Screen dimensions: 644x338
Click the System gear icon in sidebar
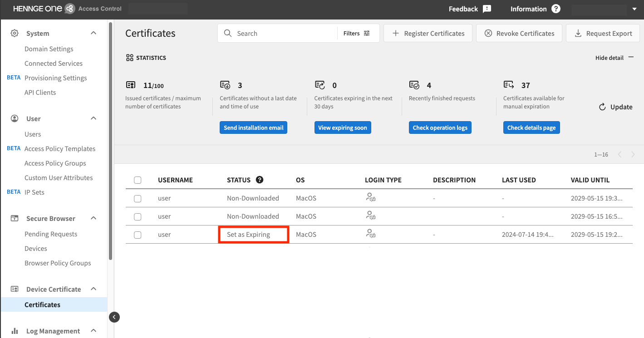pos(15,33)
